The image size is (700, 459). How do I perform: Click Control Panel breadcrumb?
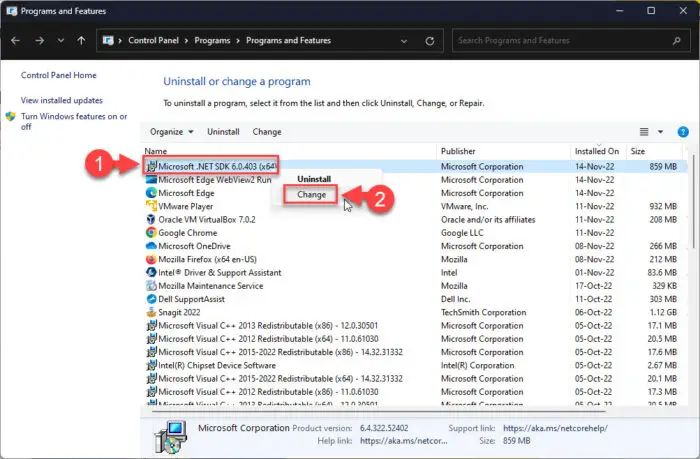[x=153, y=41]
